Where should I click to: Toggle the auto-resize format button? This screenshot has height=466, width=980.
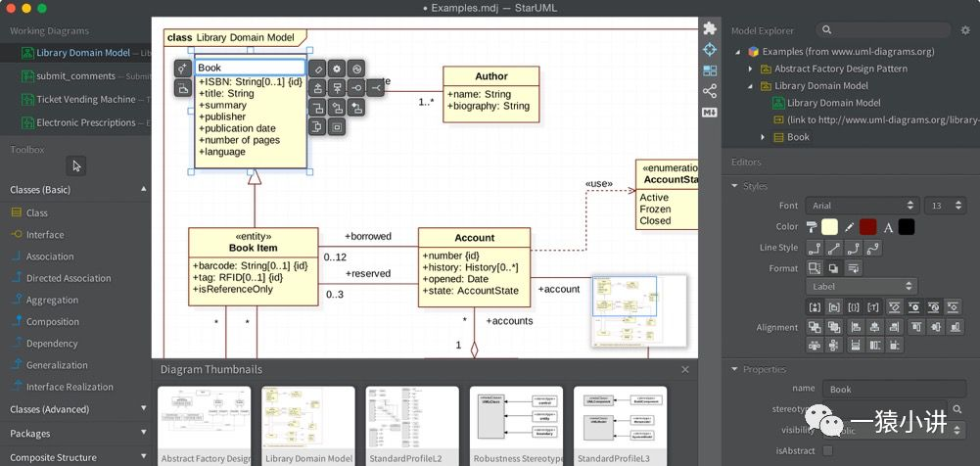[x=814, y=268]
